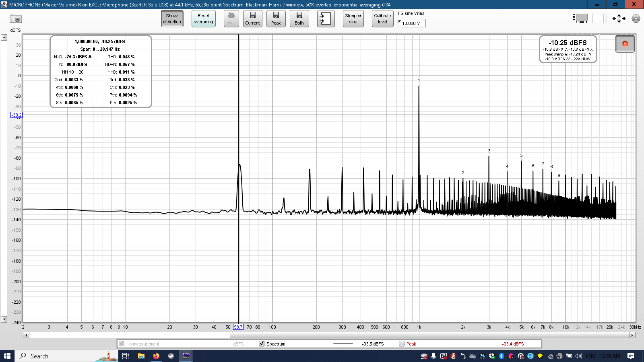
Task: Click the dBFS axis unit label
Action: tap(15, 30)
